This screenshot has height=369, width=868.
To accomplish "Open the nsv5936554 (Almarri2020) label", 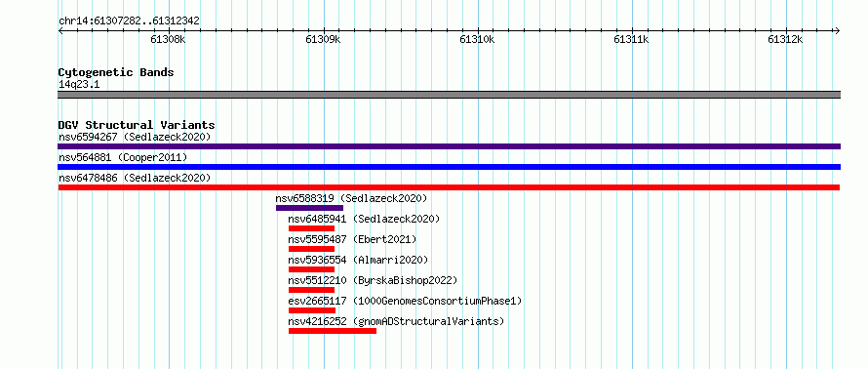I will click(x=358, y=260).
